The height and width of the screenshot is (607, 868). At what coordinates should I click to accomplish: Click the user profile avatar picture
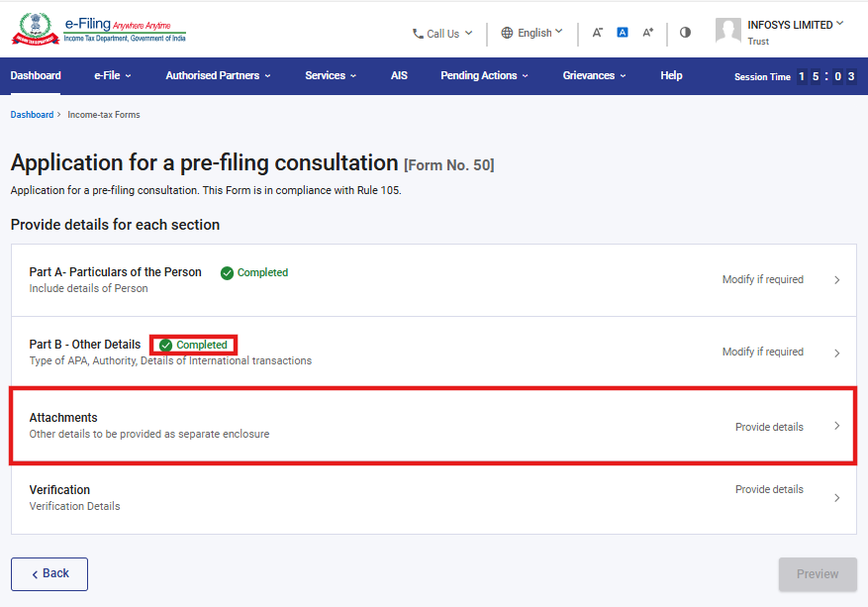tap(727, 31)
